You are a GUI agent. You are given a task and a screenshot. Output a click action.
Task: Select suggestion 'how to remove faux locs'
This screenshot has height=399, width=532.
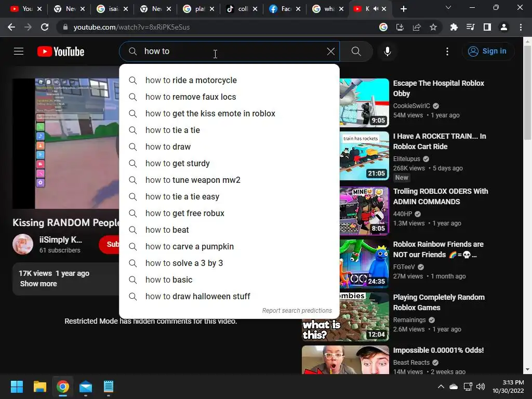pos(229,97)
